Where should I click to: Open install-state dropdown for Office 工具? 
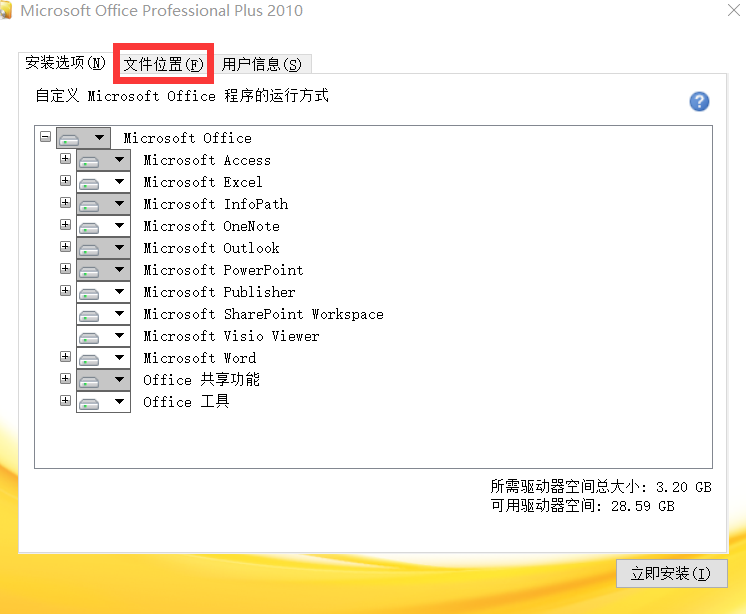(x=103, y=402)
